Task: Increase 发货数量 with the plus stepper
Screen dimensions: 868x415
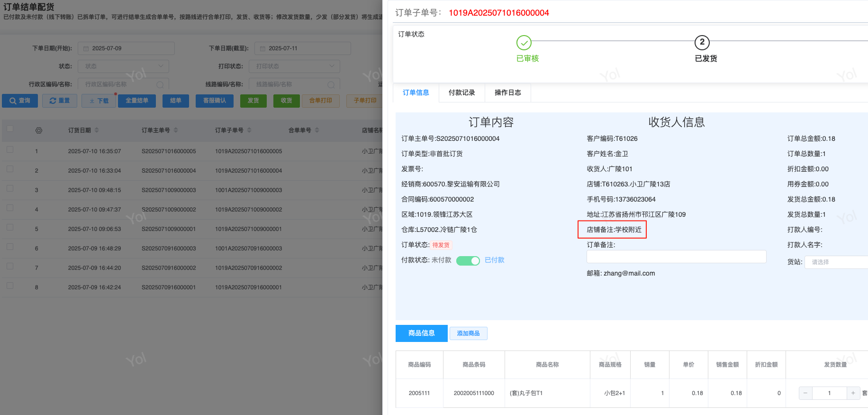Action: pos(853,393)
